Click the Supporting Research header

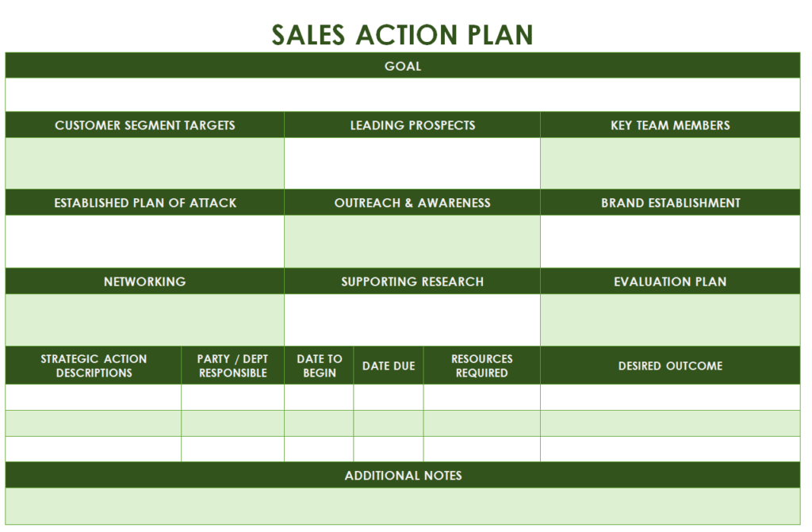pos(412,281)
